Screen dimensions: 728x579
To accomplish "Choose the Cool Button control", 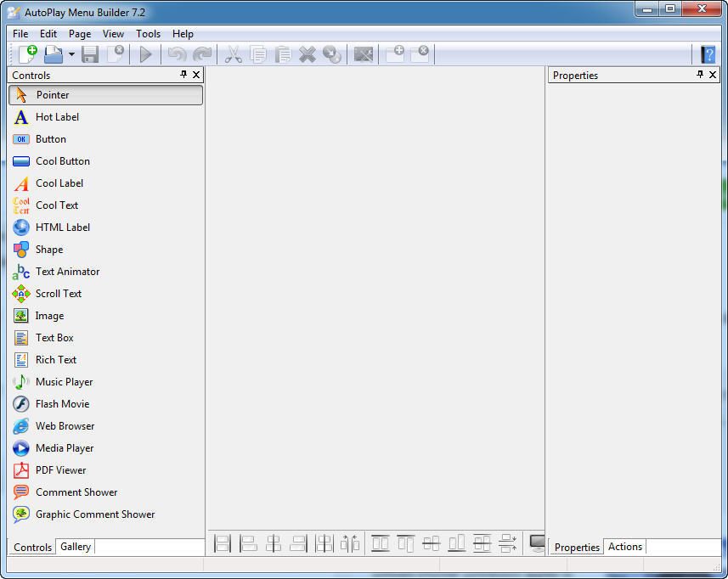I will [62, 161].
